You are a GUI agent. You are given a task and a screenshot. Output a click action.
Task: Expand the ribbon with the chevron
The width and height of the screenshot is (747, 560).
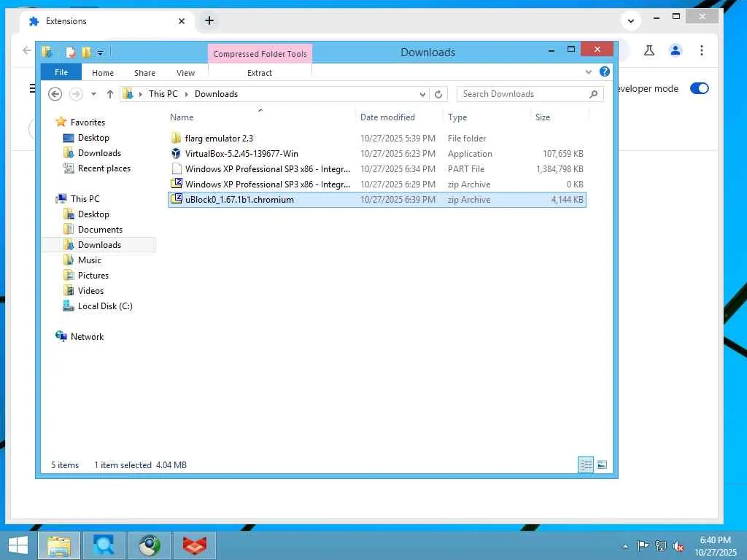(x=589, y=72)
